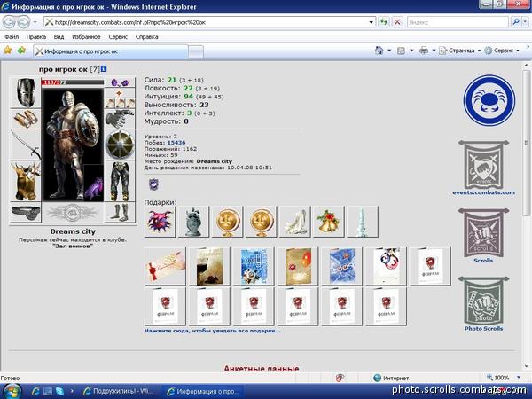Click inside the URL address field
Image resolution: width=532 pixels, height=399 pixels.
coord(210,22)
